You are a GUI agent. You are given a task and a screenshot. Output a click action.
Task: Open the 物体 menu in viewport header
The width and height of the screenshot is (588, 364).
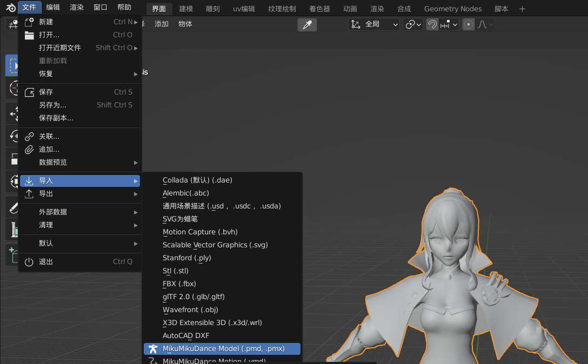tap(185, 24)
